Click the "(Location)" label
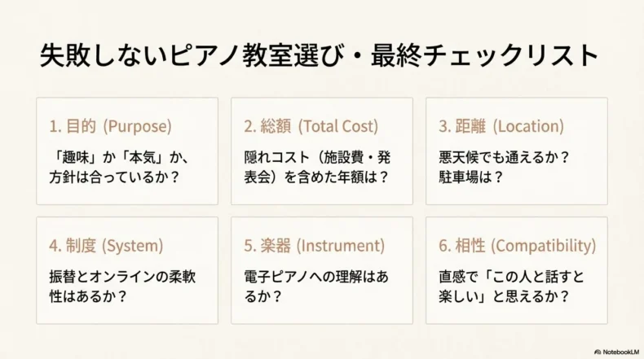This screenshot has height=359, width=644. tap(529, 126)
